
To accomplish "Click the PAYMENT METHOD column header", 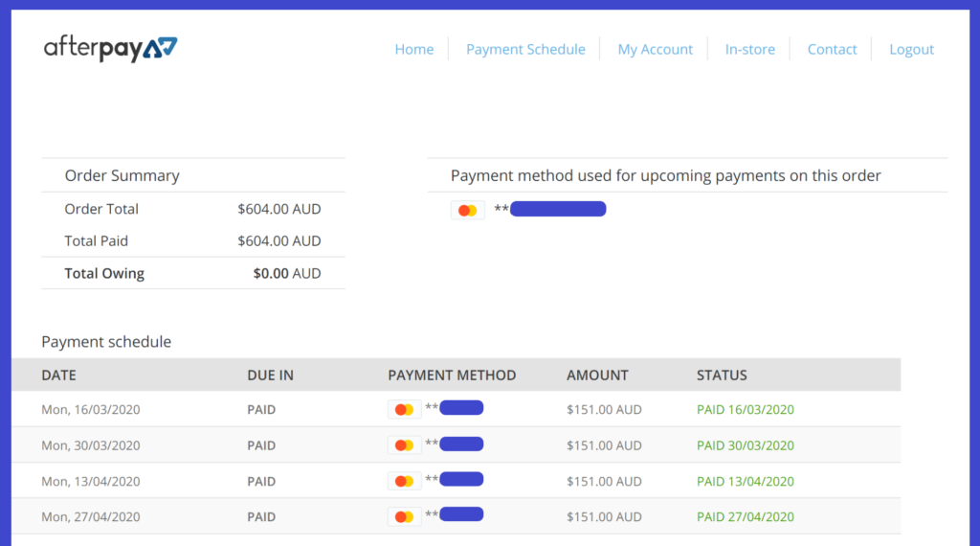I will (x=452, y=375).
